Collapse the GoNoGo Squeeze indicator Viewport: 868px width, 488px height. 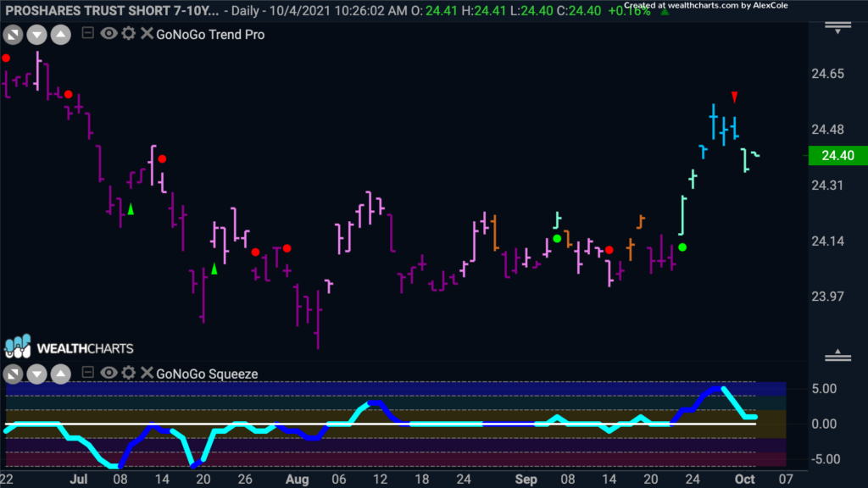coord(87,373)
